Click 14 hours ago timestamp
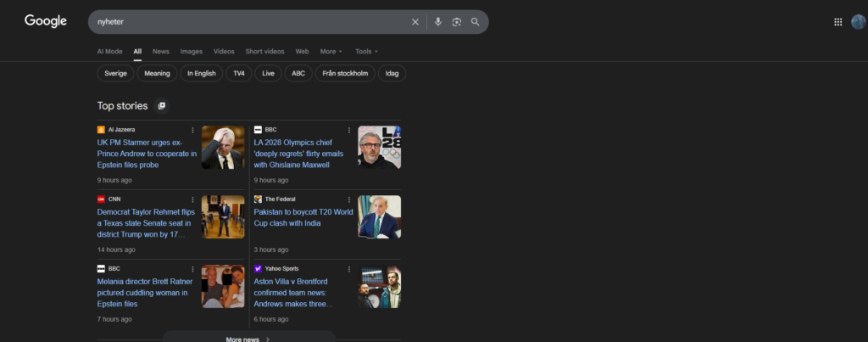 click(116, 250)
